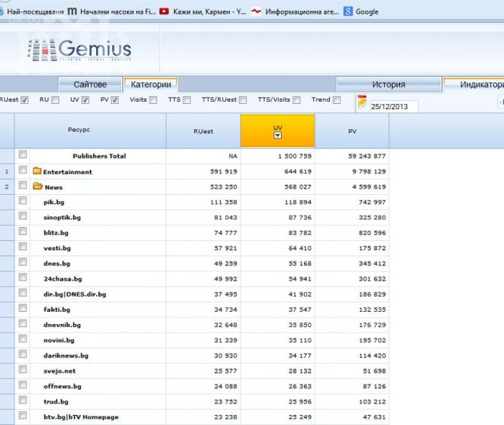The height and width of the screenshot is (425, 504).
Task: Collapse the News category tree
Action: (x=53, y=187)
